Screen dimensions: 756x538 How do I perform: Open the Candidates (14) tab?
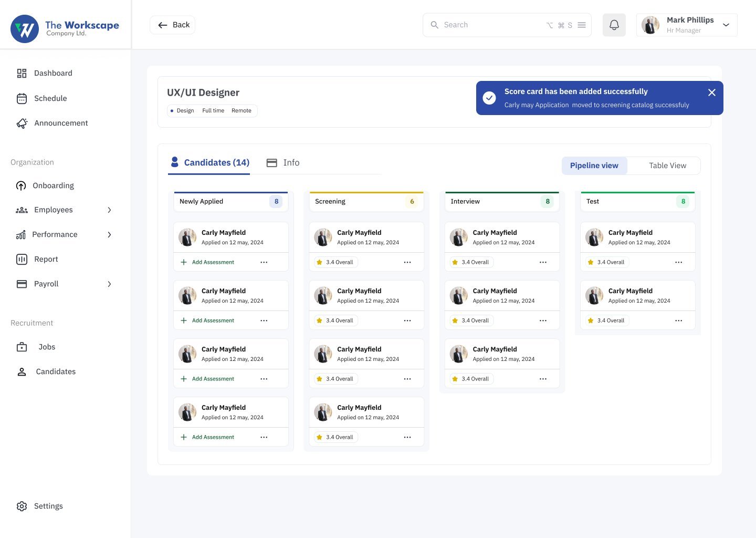point(209,163)
